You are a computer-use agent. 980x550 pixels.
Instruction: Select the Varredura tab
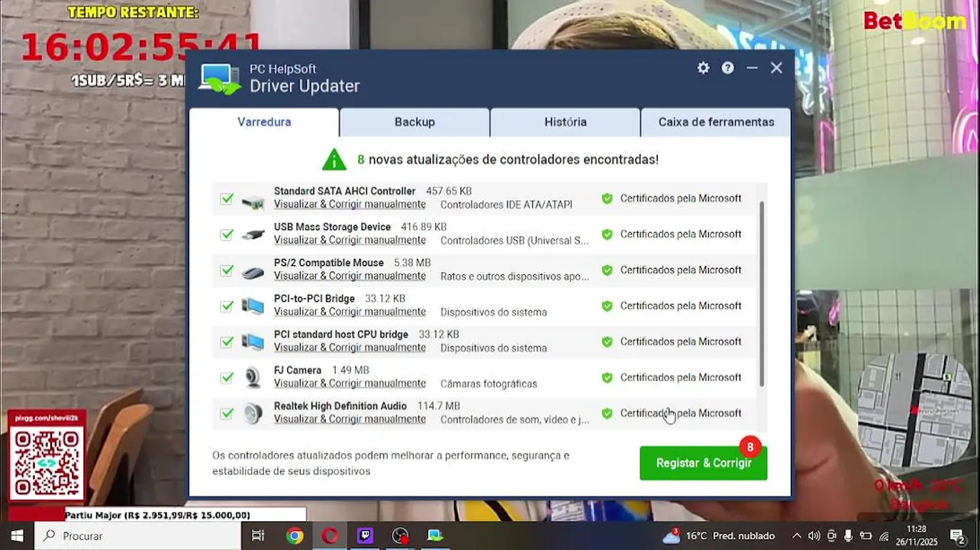point(264,122)
